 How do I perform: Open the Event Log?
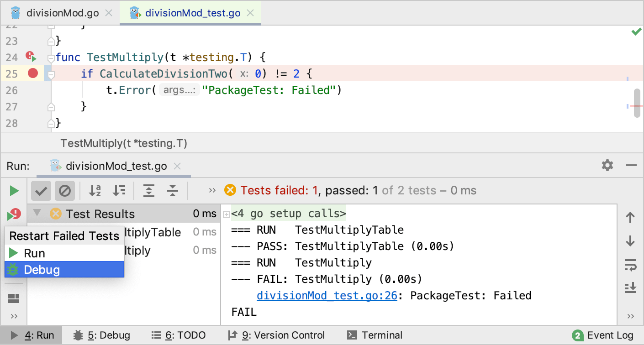click(x=602, y=335)
